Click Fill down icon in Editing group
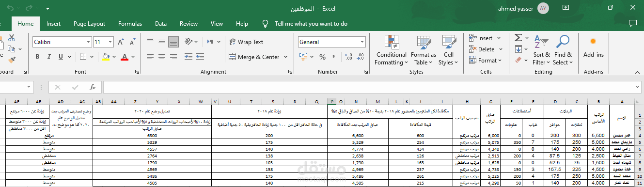Screen dimensions: 644x187 [518, 49]
